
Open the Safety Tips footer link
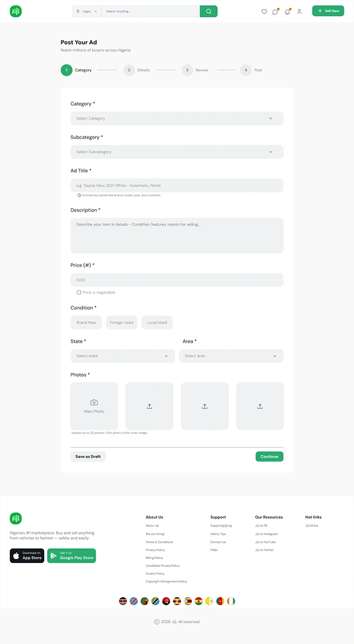pyautogui.click(x=218, y=534)
